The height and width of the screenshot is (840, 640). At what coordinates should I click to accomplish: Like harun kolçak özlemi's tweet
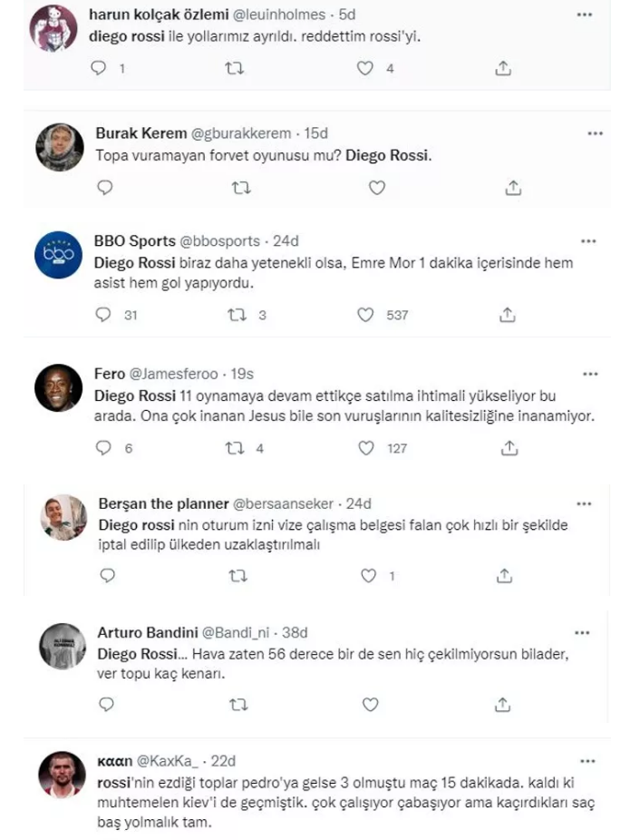pyautogui.click(x=366, y=68)
